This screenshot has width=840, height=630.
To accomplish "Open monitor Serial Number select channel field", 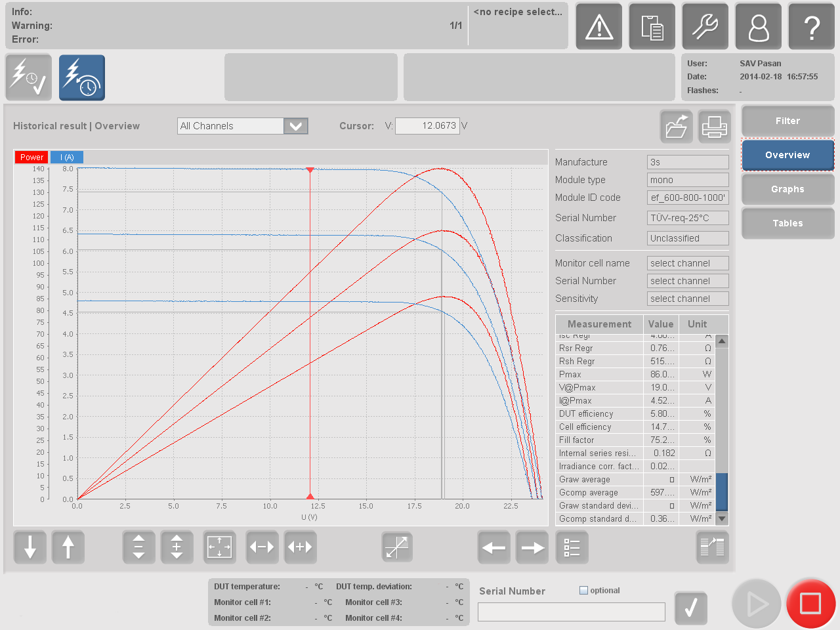I will click(688, 281).
